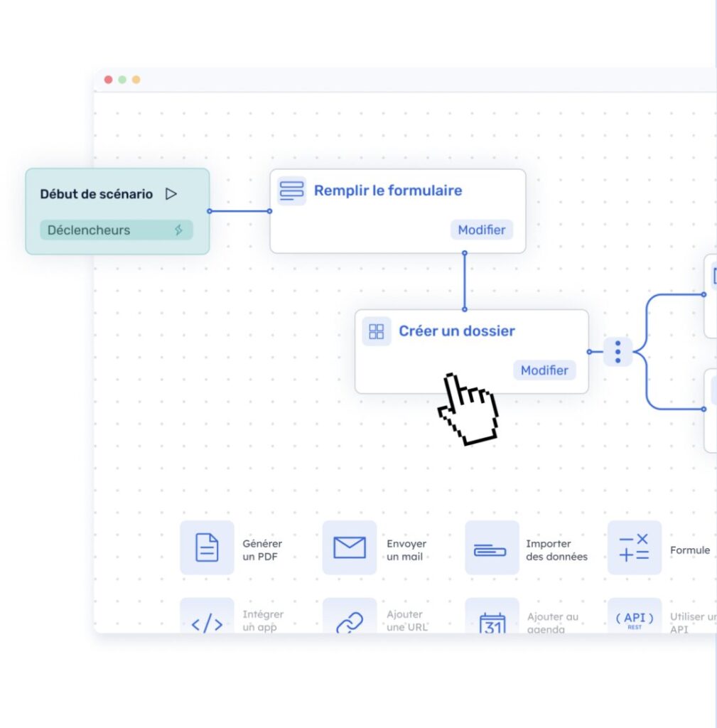
Task: Click the Envoyer un mail envelope icon
Action: pos(349,548)
